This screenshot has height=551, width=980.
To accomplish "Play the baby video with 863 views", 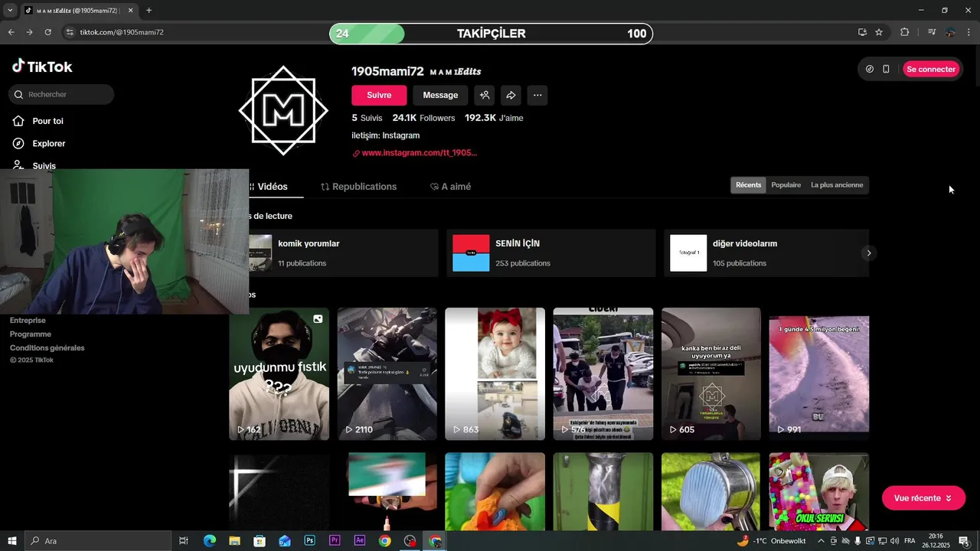I will pos(495,373).
